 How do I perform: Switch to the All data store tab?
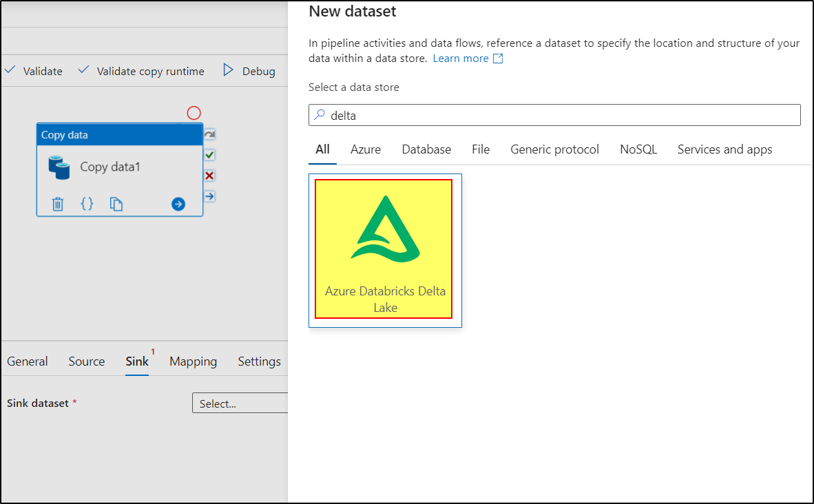coord(322,149)
